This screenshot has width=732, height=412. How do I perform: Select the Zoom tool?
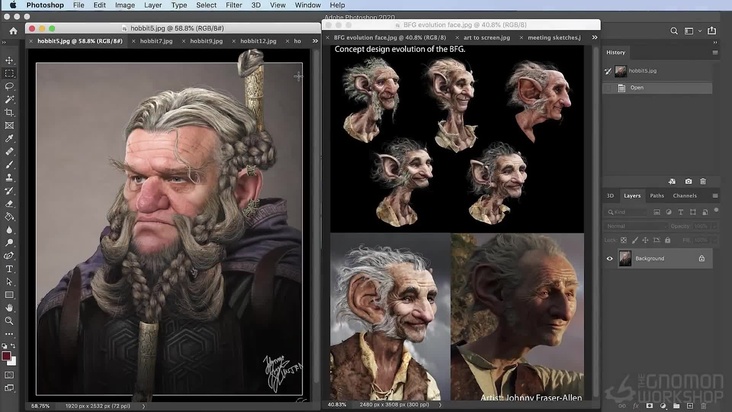tap(9, 321)
